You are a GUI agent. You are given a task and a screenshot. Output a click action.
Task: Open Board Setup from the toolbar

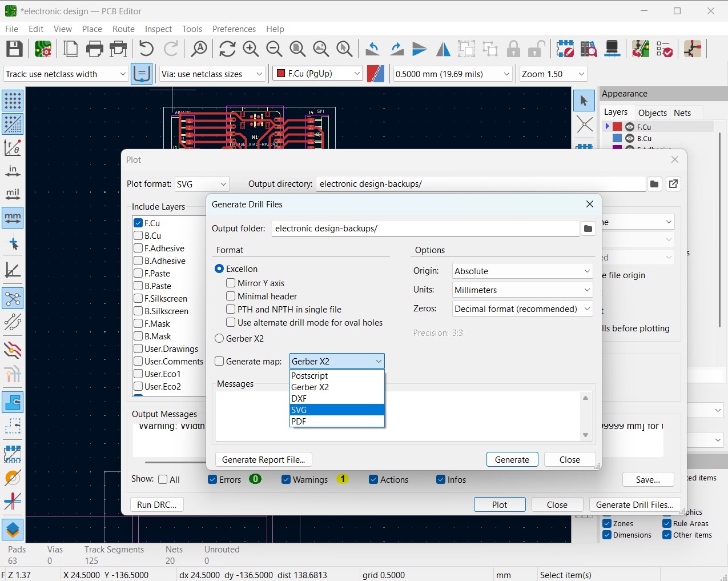[x=43, y=49]
